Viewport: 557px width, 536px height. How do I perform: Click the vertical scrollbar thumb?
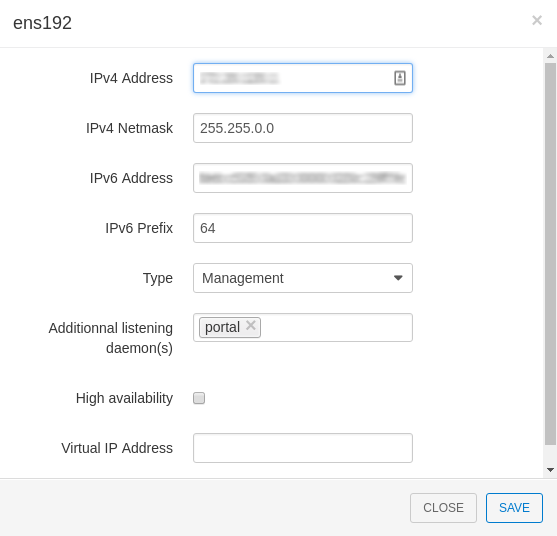tap(550, 254)
